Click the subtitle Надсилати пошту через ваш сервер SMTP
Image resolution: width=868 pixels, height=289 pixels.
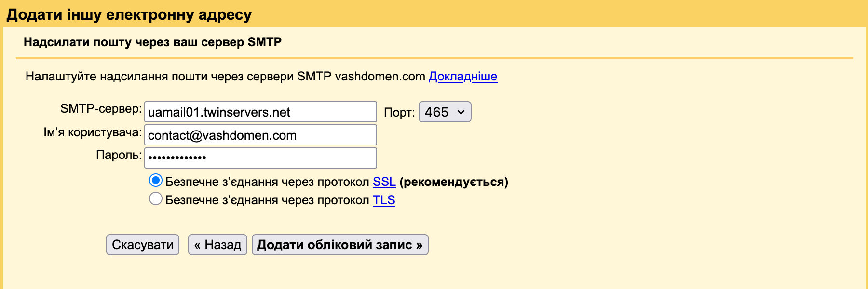[152, 42]
